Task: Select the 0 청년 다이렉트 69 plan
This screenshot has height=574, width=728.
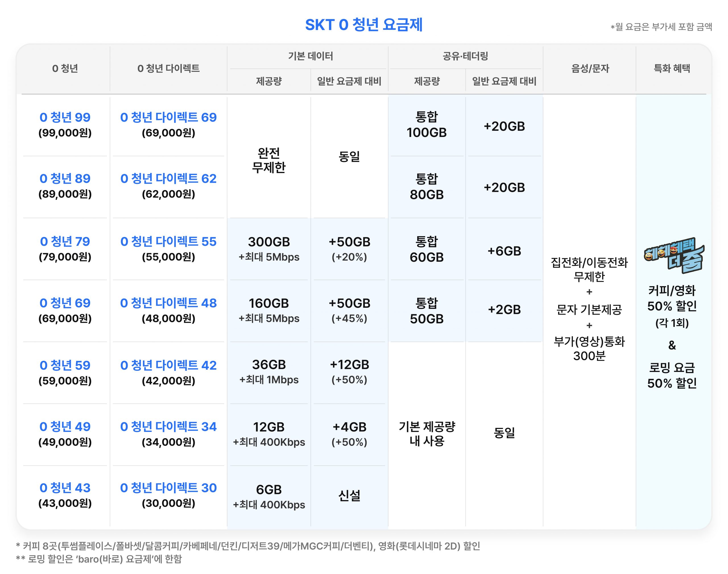Action: pos(168,117)
